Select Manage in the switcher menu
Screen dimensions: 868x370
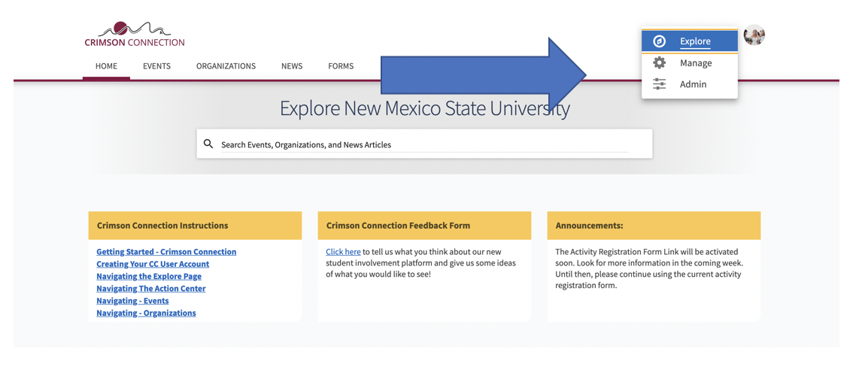pos(690,63)
